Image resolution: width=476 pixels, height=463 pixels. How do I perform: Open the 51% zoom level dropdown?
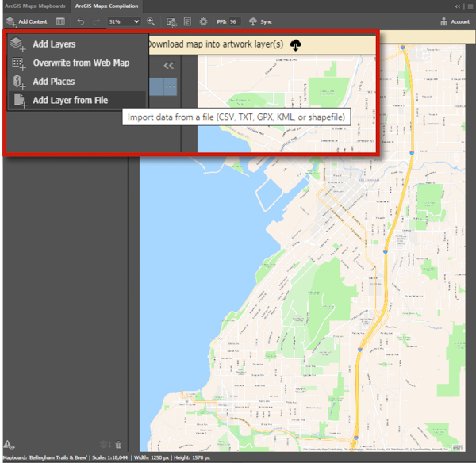click(x=124, y=21)
